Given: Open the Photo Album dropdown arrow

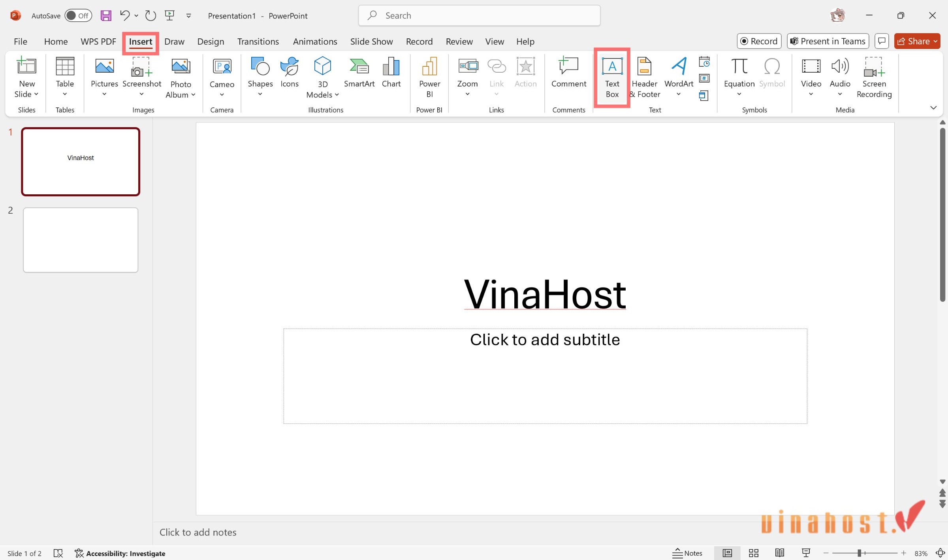Looking at the screenshot, I should [193, 95].
